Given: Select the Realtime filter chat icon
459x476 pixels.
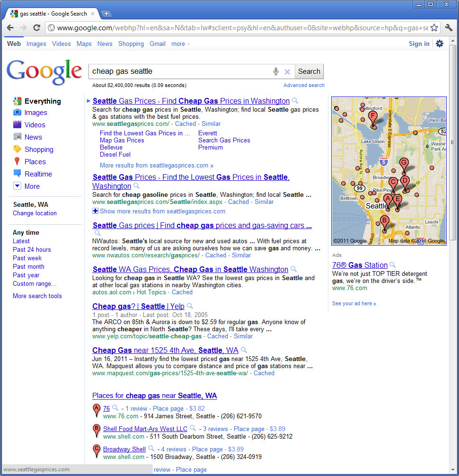Looking at the screenshot, I should 18,174.
